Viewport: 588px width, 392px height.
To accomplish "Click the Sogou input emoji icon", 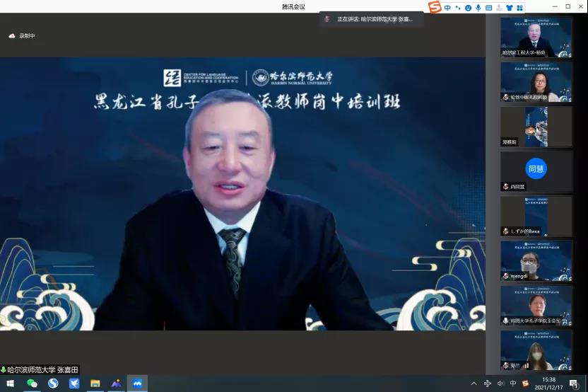I will 468,8.
